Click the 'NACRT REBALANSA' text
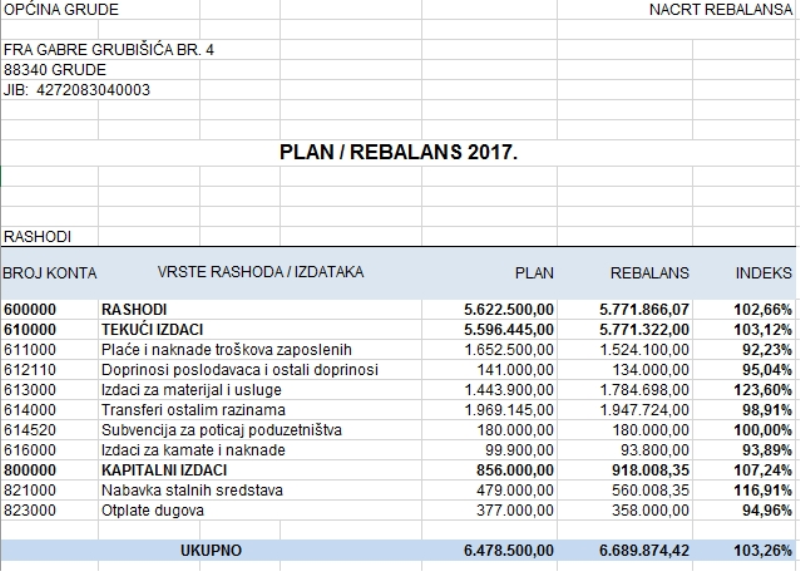The height and width of the screenshot is (571, 800). [720, 10]
